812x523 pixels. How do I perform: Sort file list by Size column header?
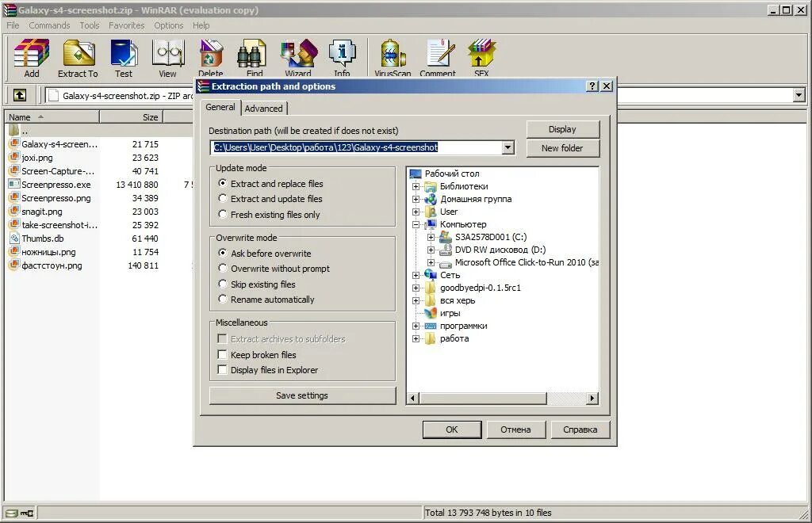132,117
